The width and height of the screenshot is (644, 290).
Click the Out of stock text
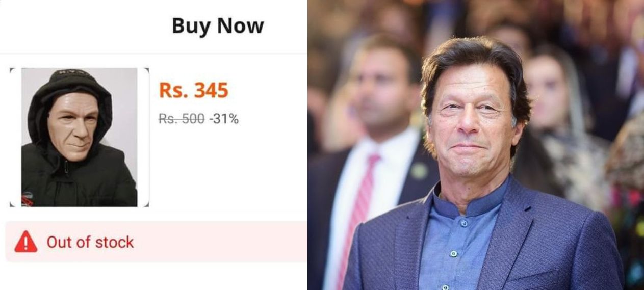point(90,242)
